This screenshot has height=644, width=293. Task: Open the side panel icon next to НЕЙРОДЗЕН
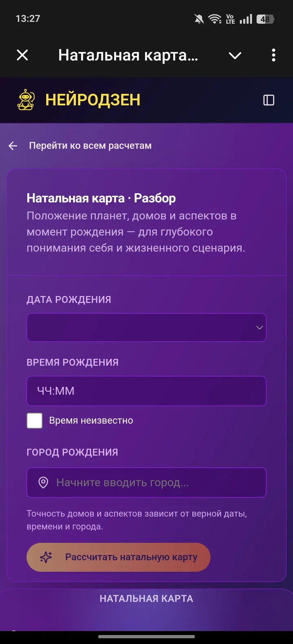tap(269, 100)
